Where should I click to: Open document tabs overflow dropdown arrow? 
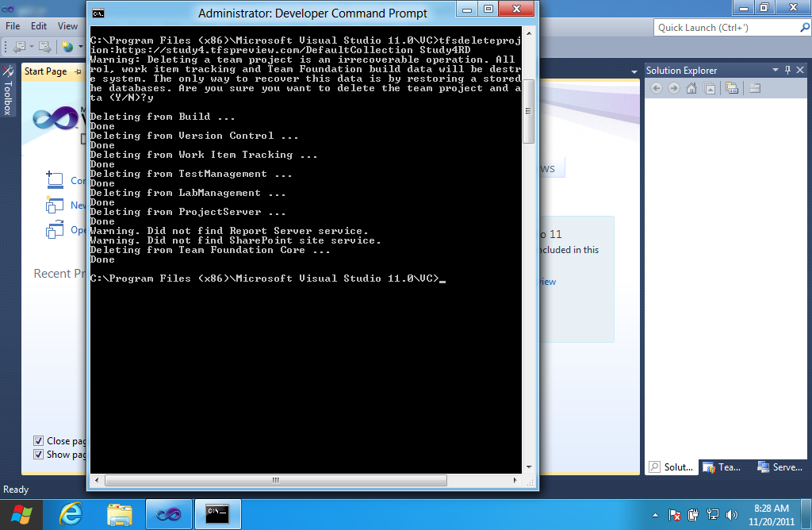[634, 72]
